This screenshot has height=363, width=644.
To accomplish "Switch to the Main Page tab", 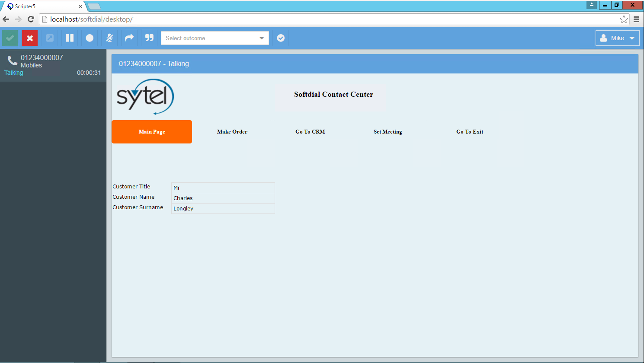I will pyautogui.click(x=152, y=132).
